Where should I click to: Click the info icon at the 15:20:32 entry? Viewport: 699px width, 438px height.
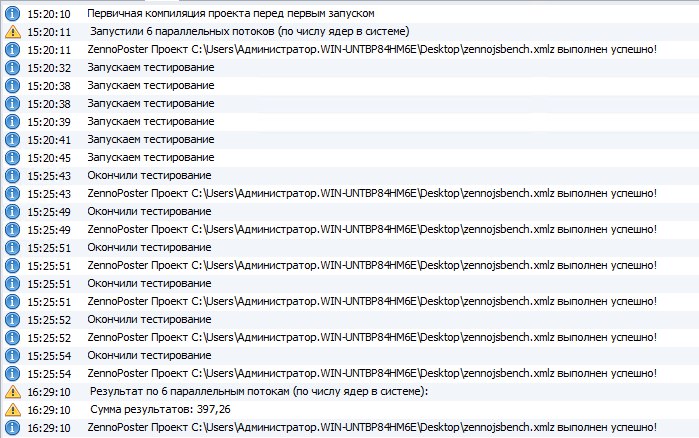tap(12, 68)
